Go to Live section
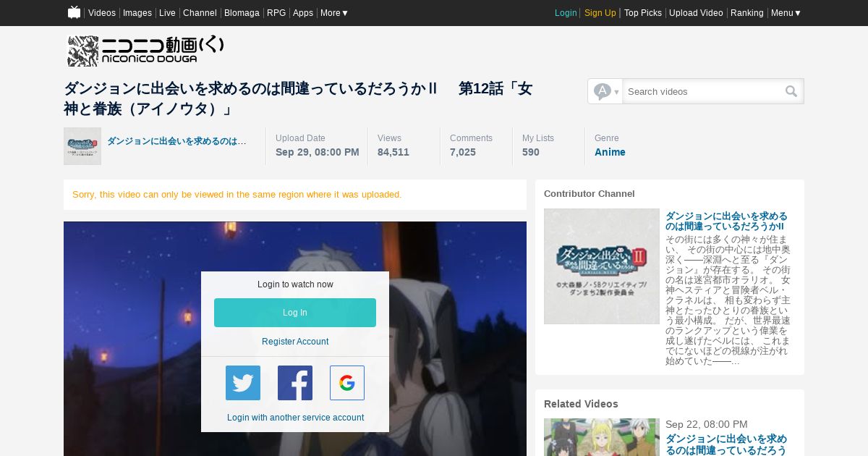The height and width of the screenshot is (456, 868). click(167, 13)
